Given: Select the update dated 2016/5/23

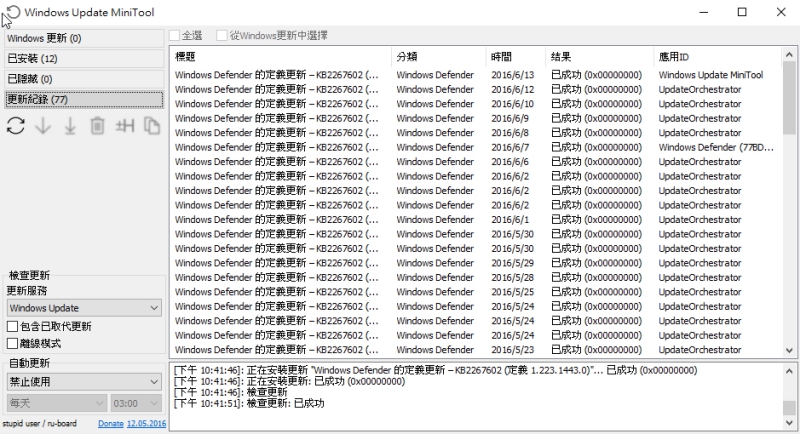Looking at the screenshot, I should (476, 350).
